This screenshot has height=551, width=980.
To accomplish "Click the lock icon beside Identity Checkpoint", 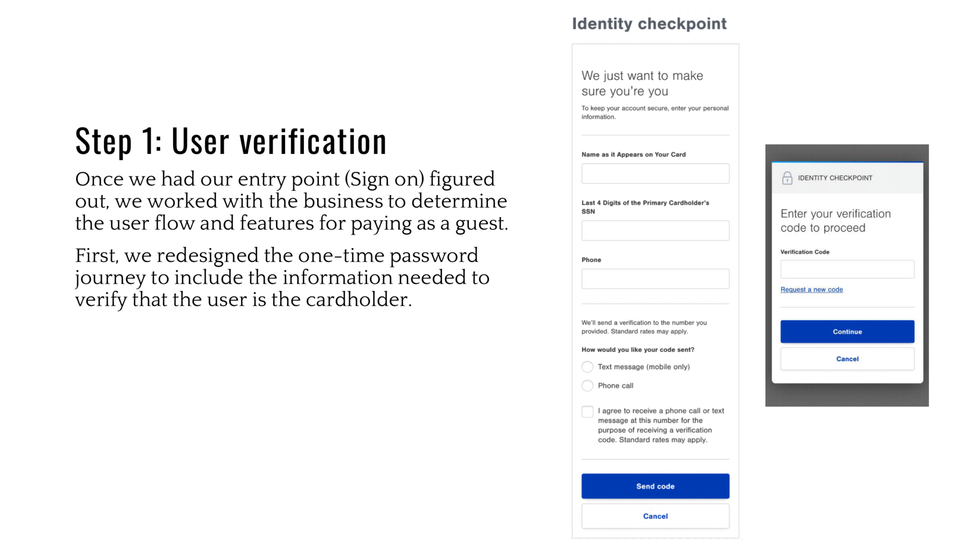I will 787,178.
